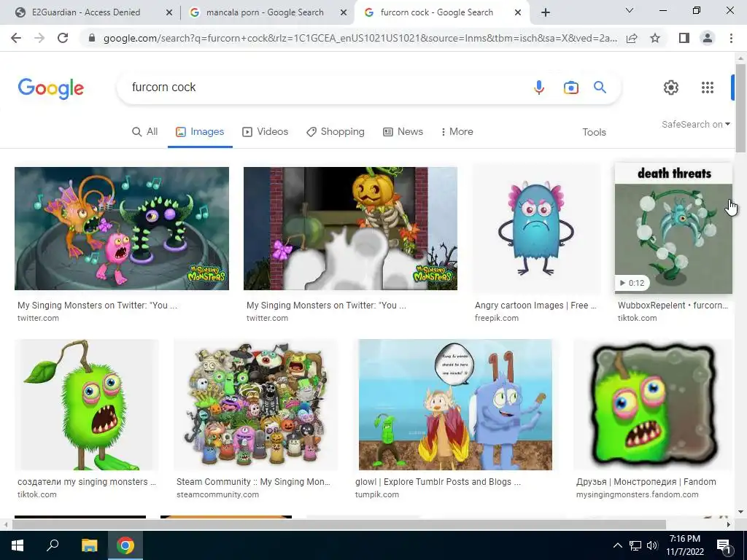Click the vertical page scrollbar
747x560 pixels.
740,109
